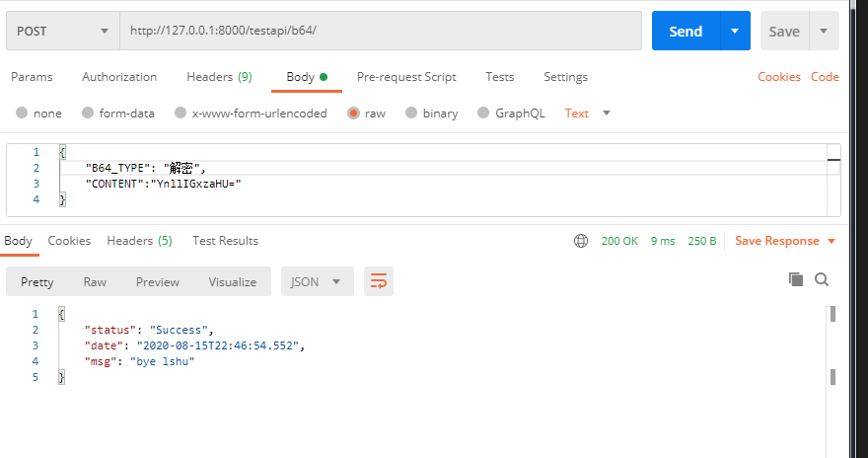The image size is (868, 458).
Task: Switch to the Tests tab
Action: pyautogui.click(x=500, y=77)
